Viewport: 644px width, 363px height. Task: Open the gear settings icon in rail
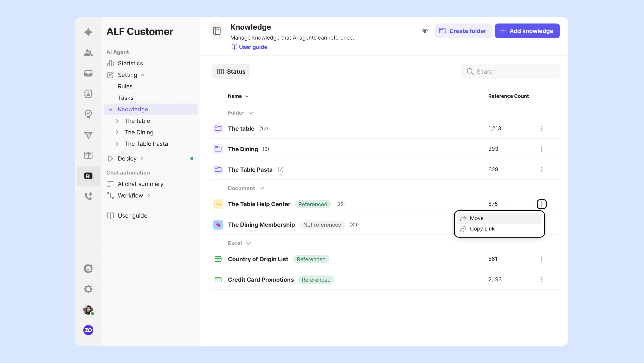coord(88,289)
